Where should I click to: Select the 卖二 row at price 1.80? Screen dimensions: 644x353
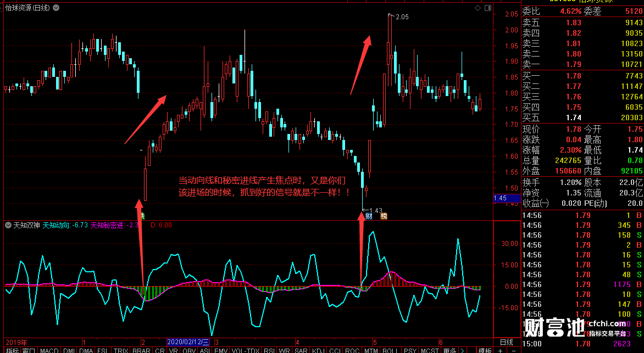coord(582,54)
